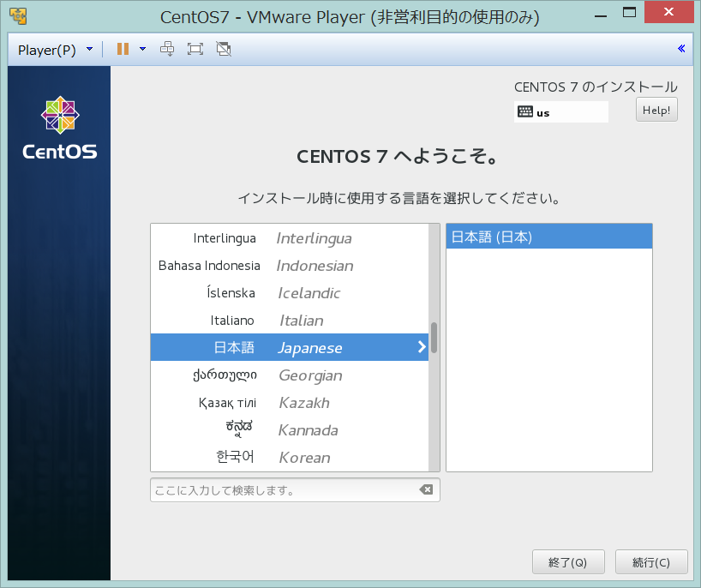
Task: Select Interlingua language
Action: pyautogui.click(x=290, y=238)
